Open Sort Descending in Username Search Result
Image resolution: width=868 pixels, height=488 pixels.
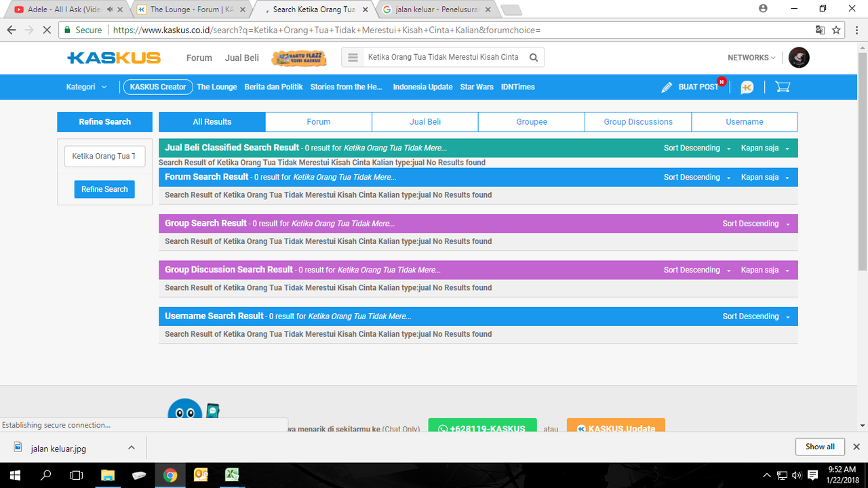[756, 317]
